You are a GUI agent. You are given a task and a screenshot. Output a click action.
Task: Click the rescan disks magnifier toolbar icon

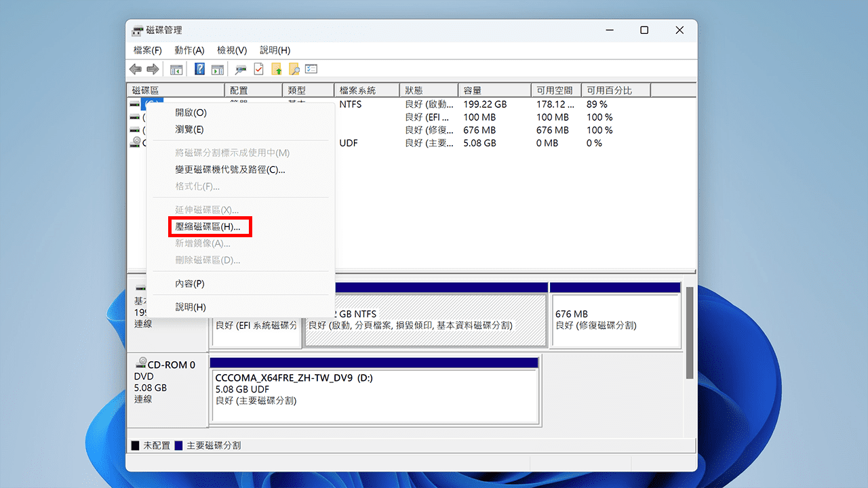[x=240, y=68]
